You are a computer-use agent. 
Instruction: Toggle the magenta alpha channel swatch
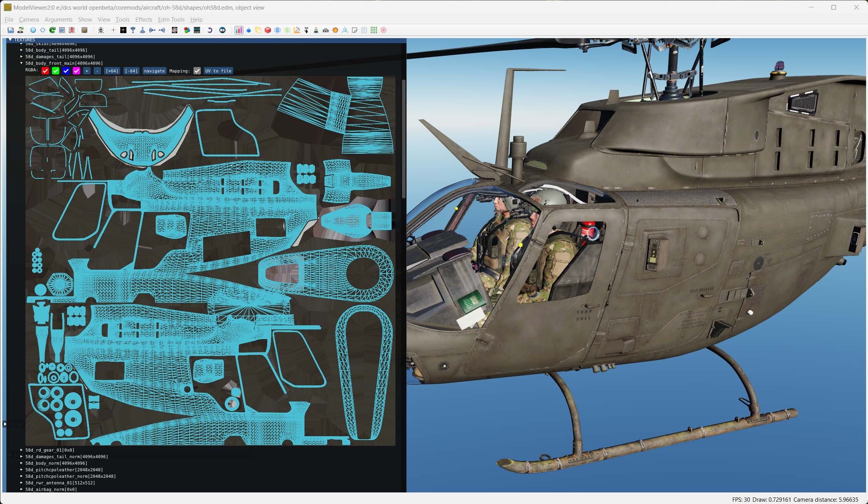click(x=76, y=71)
